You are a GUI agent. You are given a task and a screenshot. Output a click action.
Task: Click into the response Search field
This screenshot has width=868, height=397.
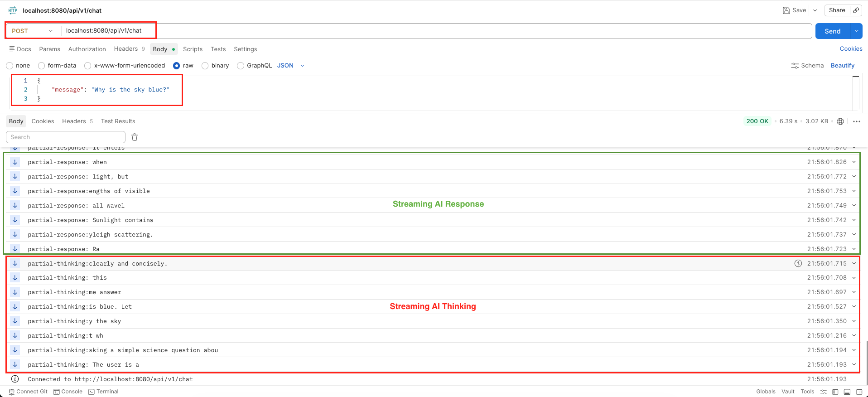click(x=66, y=137)
